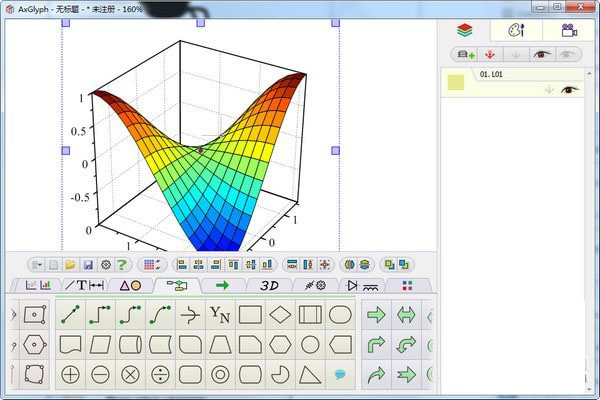
Task: Click the yellow L01 layer color swatch
Action: [456, 82]
